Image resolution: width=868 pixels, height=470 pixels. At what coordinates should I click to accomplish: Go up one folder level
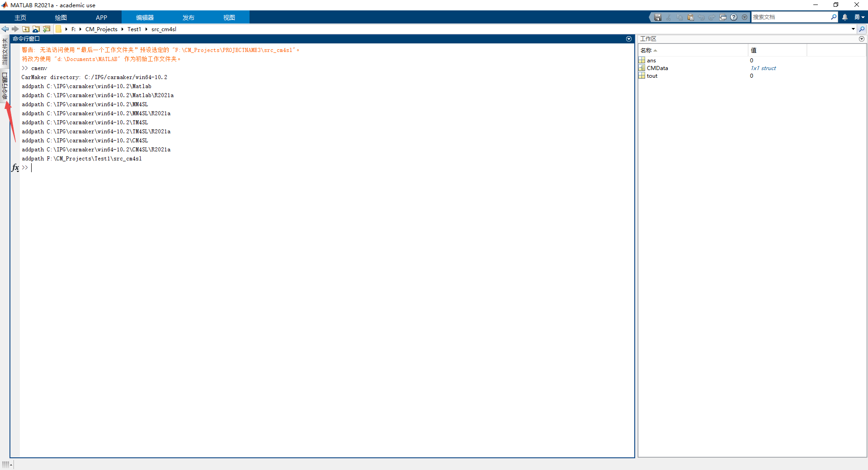26,29
